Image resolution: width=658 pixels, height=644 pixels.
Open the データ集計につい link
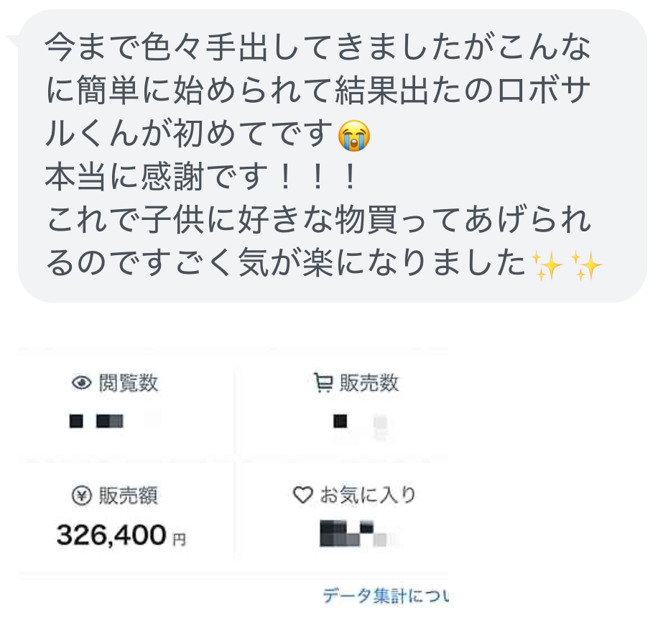pyautogui.click(x=385, y=596)
